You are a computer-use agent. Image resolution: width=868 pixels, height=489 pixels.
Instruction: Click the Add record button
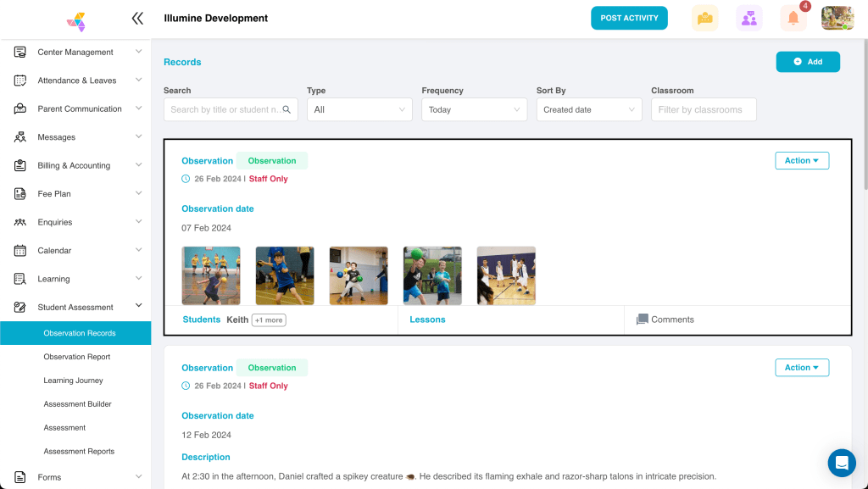[807, 62]
